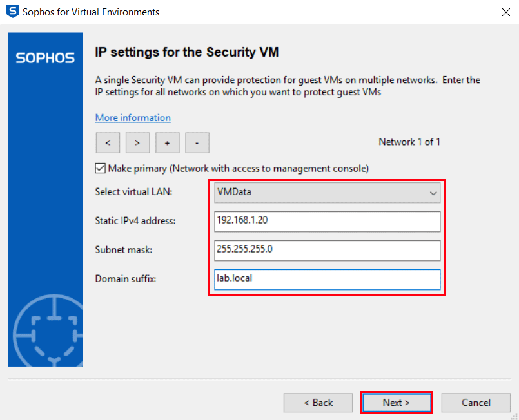Viewport: 519px width, 420px height.
Task: Click the 'Network 1 of 1' text
Action: point(409,142)
